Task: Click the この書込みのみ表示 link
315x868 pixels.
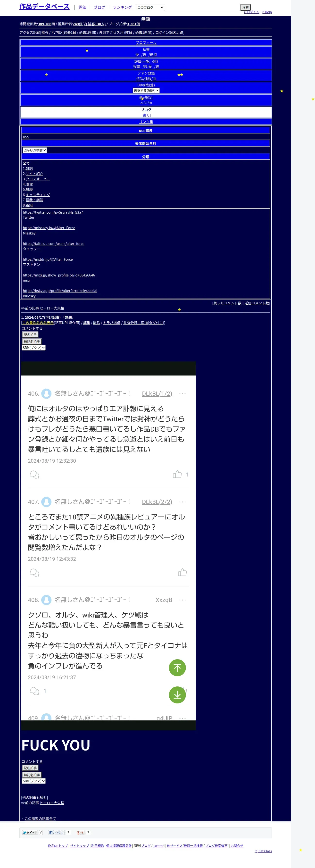Action: point(38,323)
